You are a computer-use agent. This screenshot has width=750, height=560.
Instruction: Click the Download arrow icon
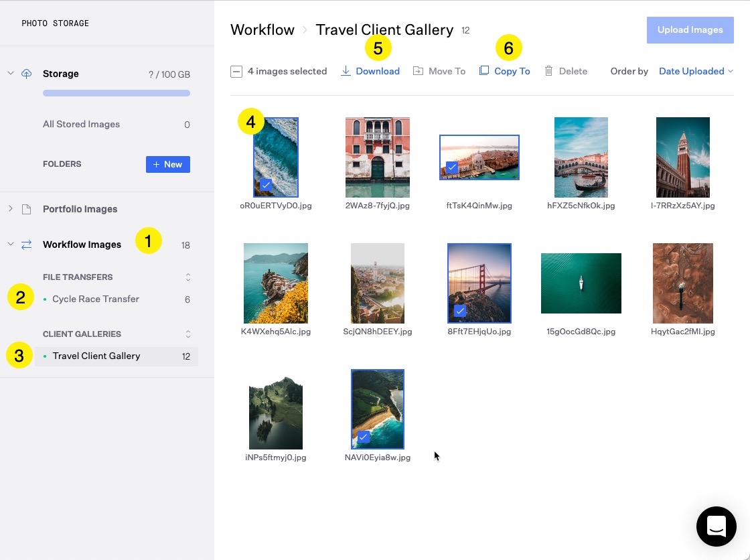click(346, 71)
